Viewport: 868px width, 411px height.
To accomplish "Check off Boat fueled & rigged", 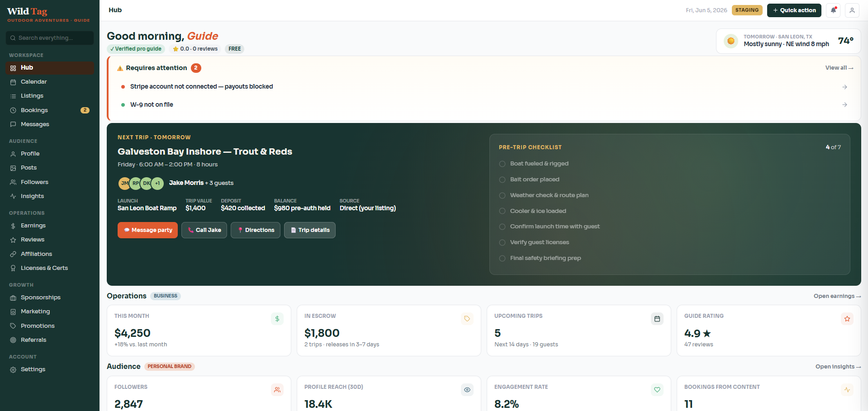I will click(x=502, y=164).
